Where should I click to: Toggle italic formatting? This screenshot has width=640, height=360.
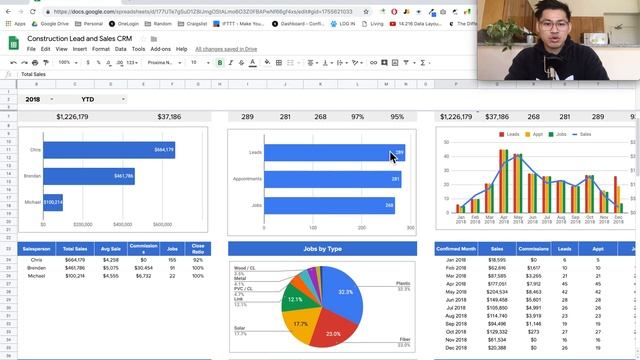(231, 63)
